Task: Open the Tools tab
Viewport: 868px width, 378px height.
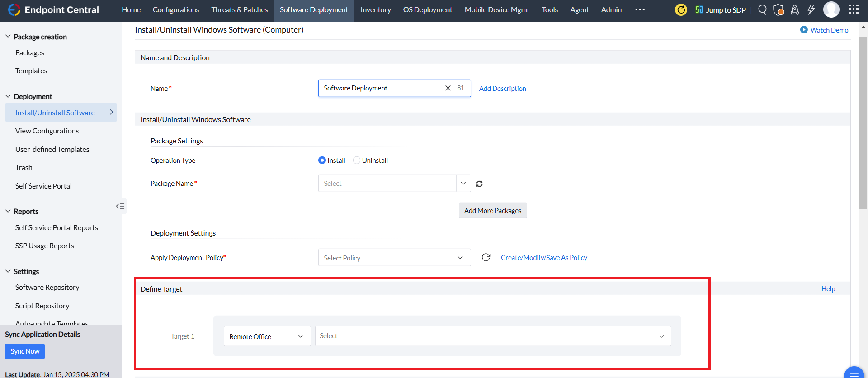Action: [550, 10]
